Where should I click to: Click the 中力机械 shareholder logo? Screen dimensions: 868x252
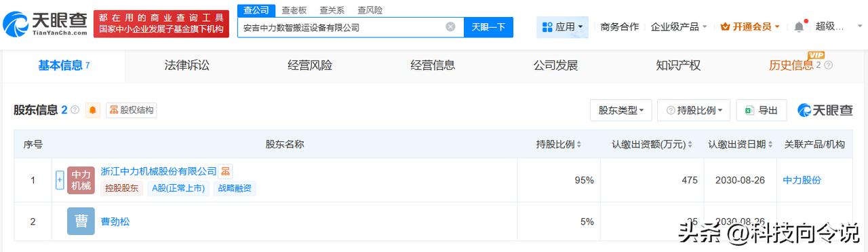(x=81, y=180)
